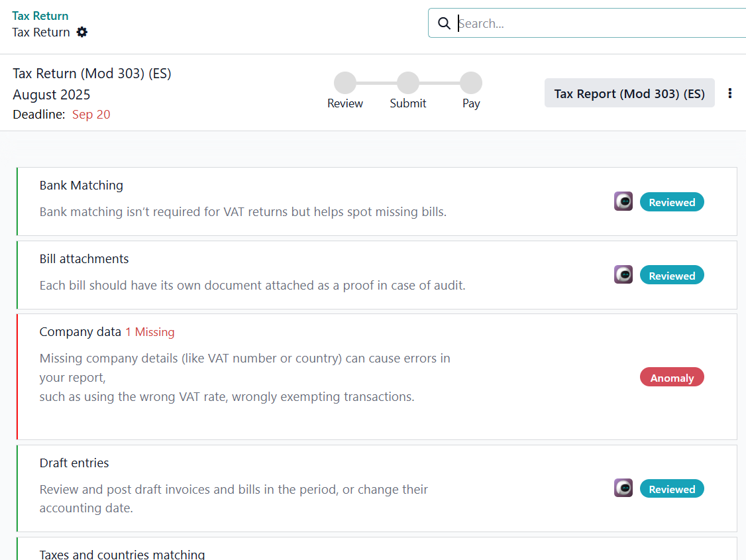Toggle Reviewed status on Bill attachments
This screenshot has width=746, height=560.
click(671, 276)
